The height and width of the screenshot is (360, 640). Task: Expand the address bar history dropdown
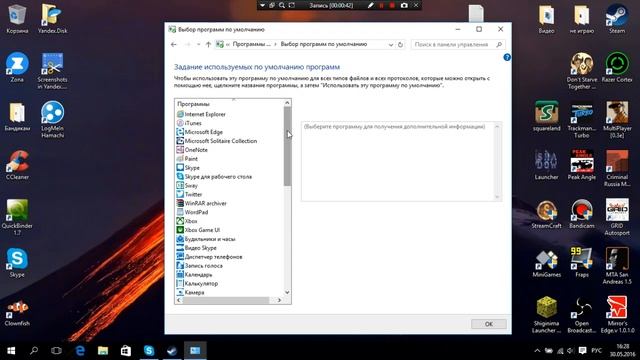pos(391,44)
